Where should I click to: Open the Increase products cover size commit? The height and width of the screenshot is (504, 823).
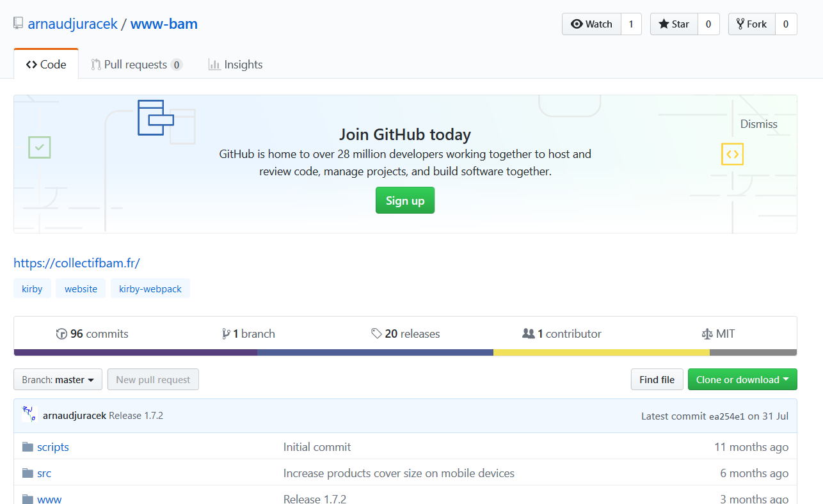coord(399,473)
